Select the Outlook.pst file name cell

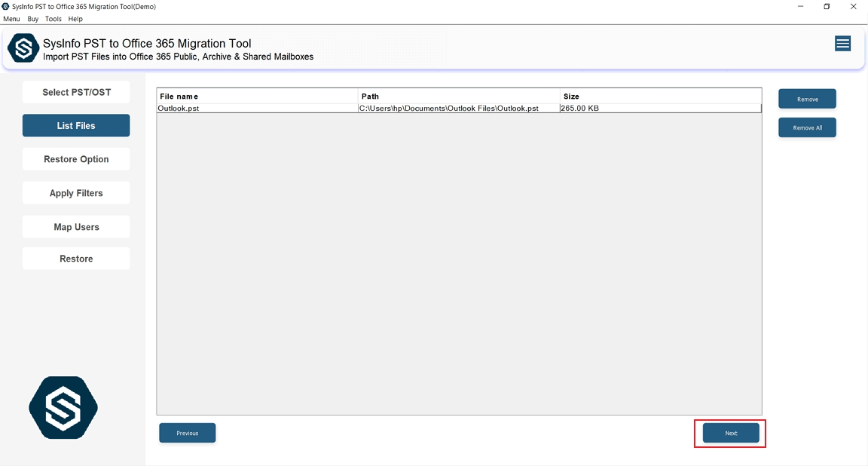click(x=258, y=108)
